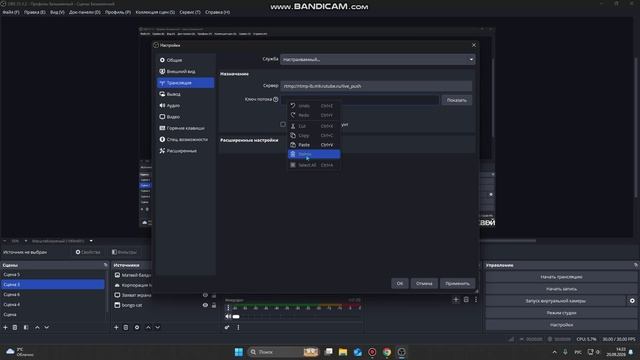Hide the Захват экрана source with its eye icon
Screen dimensions: 640x360
pos(205,295)
